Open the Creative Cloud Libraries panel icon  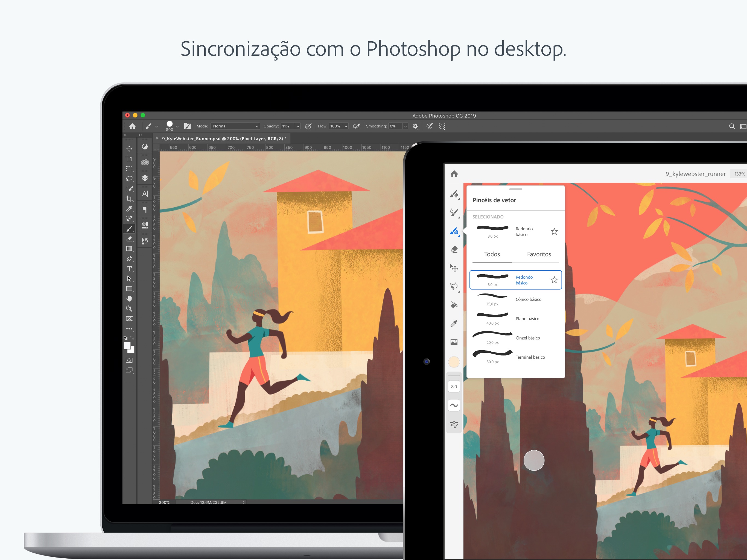coord(145,162)
